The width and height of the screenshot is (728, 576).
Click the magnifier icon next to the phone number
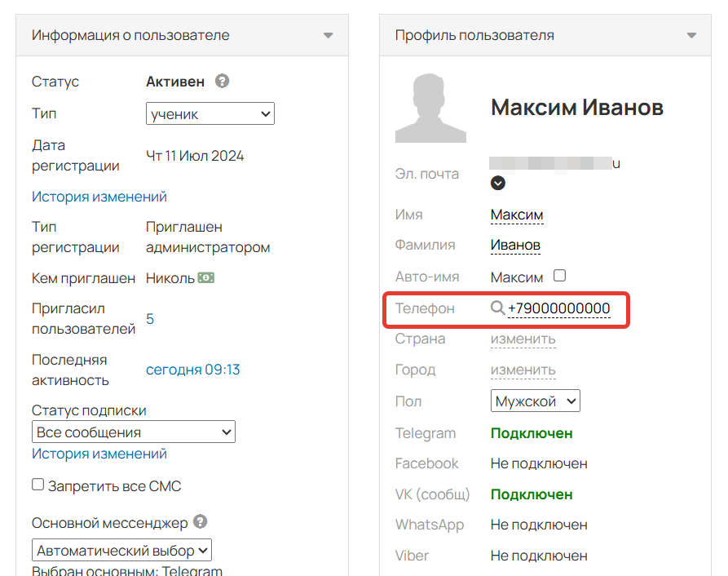tap(497, 309)
